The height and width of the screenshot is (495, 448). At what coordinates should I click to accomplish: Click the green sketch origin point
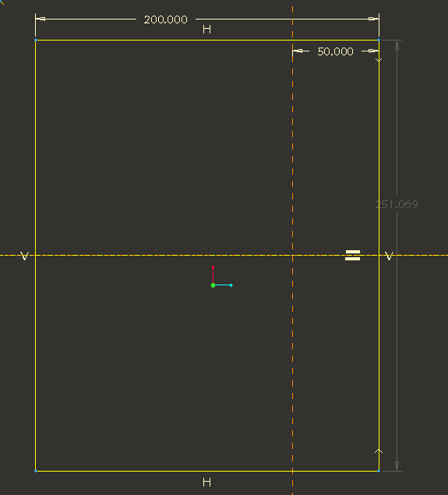[213, 285]
